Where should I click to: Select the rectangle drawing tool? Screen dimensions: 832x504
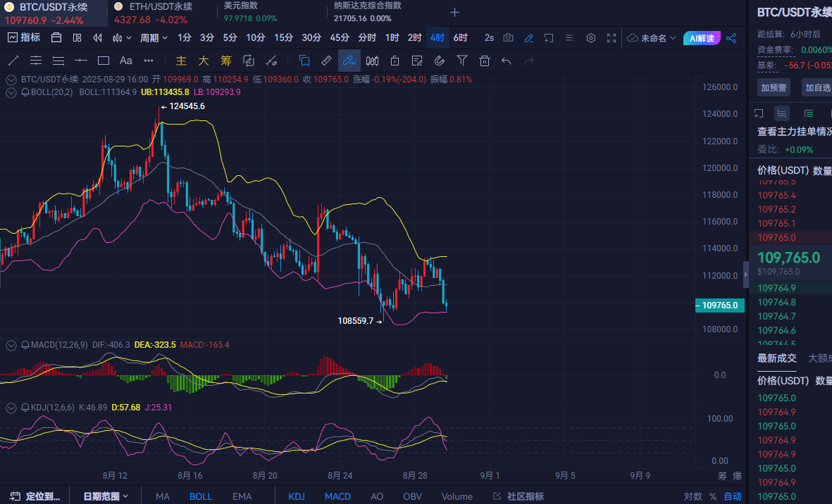pyautogui.click(x=104, y=61)
